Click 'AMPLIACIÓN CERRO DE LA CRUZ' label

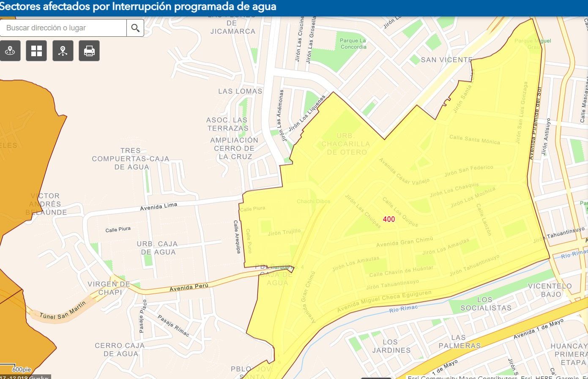234,148
